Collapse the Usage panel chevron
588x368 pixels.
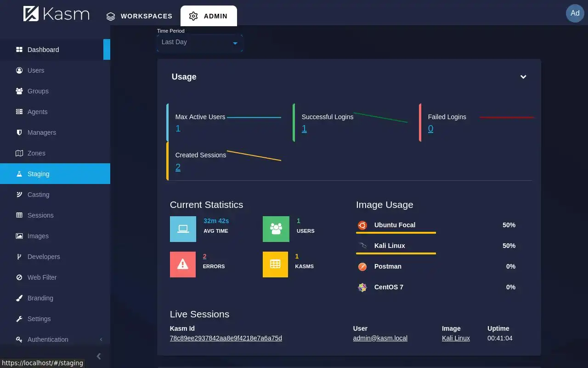(523, 77)
